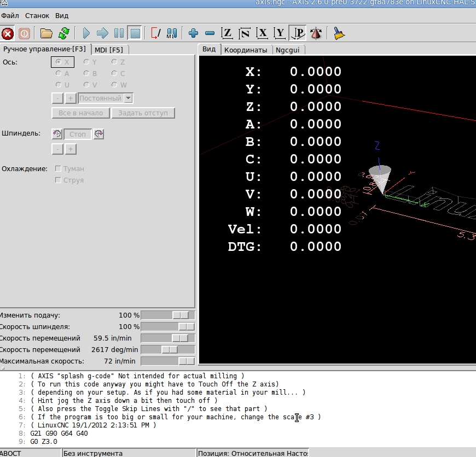
Task: Click Задать отступ touch off button
Action: tap(143, 113)
